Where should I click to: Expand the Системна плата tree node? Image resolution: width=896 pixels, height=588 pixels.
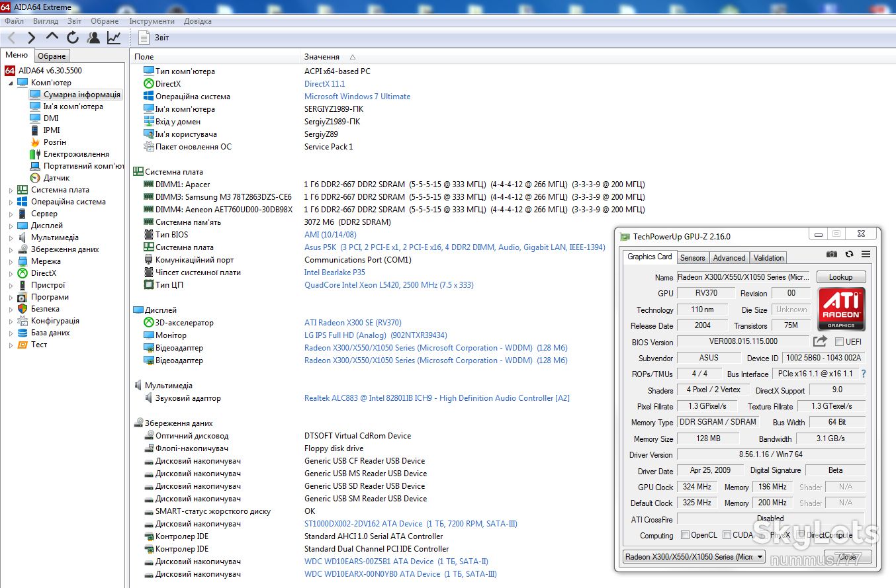tap(11, 190)
